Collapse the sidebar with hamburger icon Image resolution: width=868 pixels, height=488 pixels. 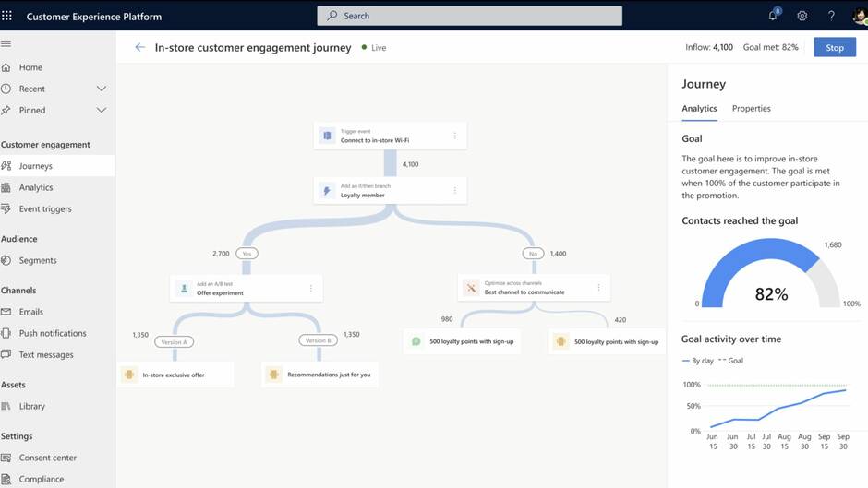pyautogui.click(x=6, y=43)
